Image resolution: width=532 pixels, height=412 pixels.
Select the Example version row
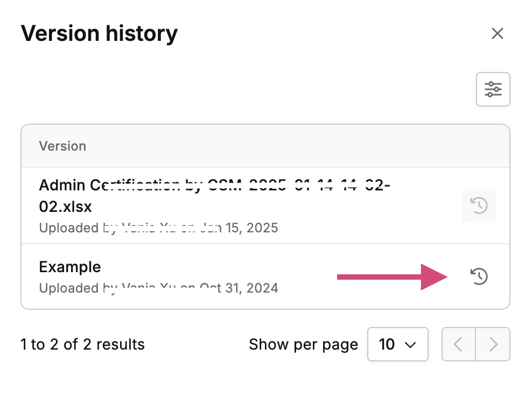(x=265, y=276)
